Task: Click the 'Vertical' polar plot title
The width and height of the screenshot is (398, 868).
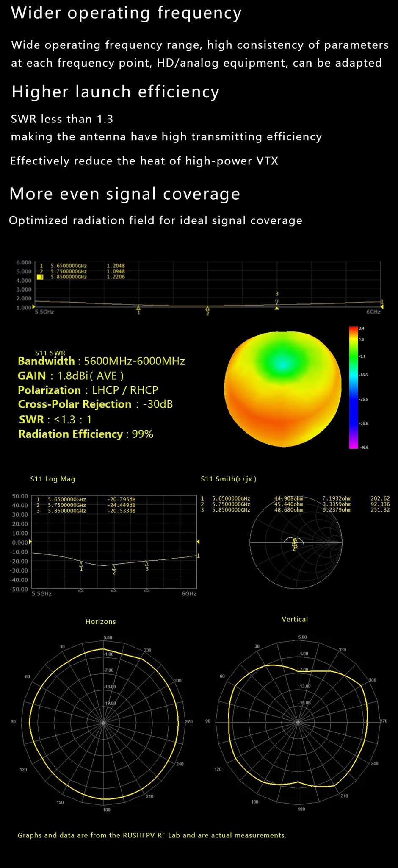Action: 295,619
